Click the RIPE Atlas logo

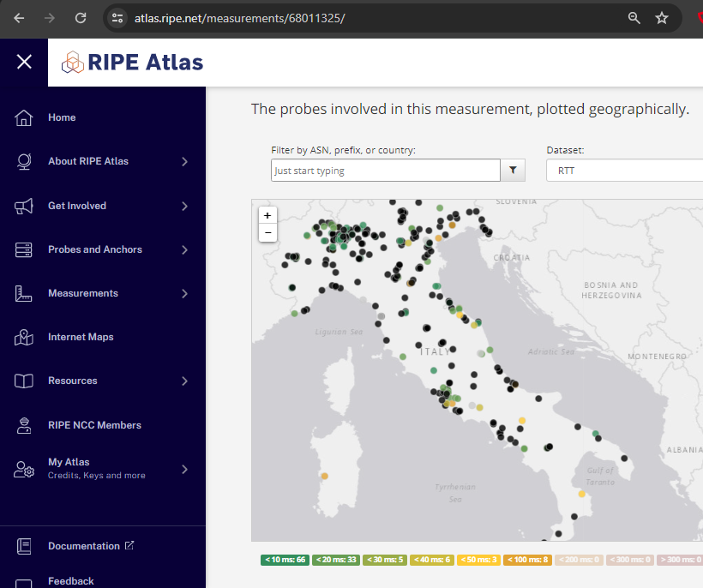(132, 63)
